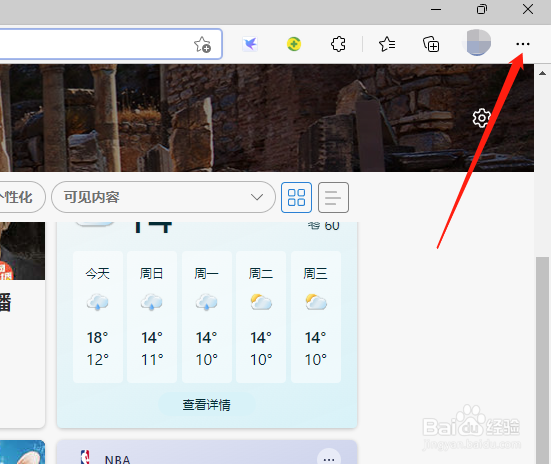Screen dimensions: 551x464
Task: Select the 周日 forecast card
Action: coord(152,316)
